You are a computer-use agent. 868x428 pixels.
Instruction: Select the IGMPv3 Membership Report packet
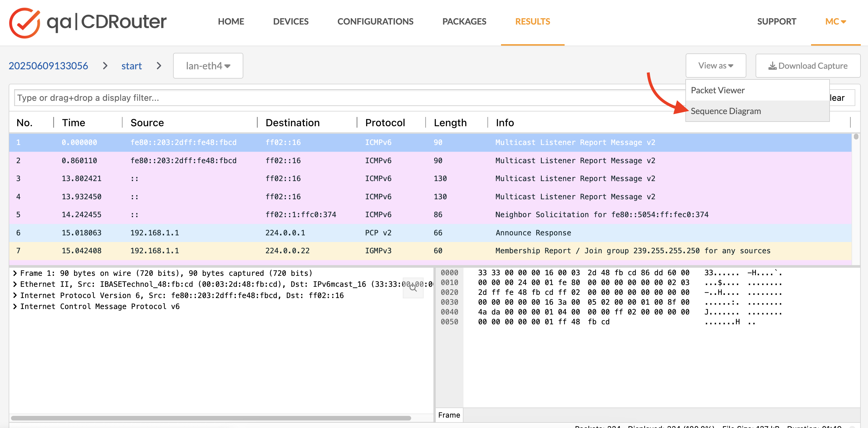[430, 251]
